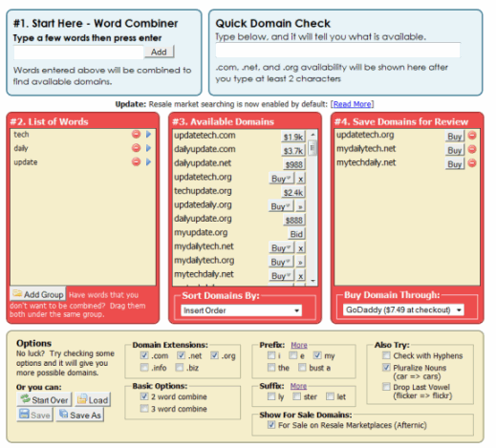Image resolution: width=496 pixels, height=448 pixels.
Task: Click the Word Combiner text input
Action: [78, 53]
